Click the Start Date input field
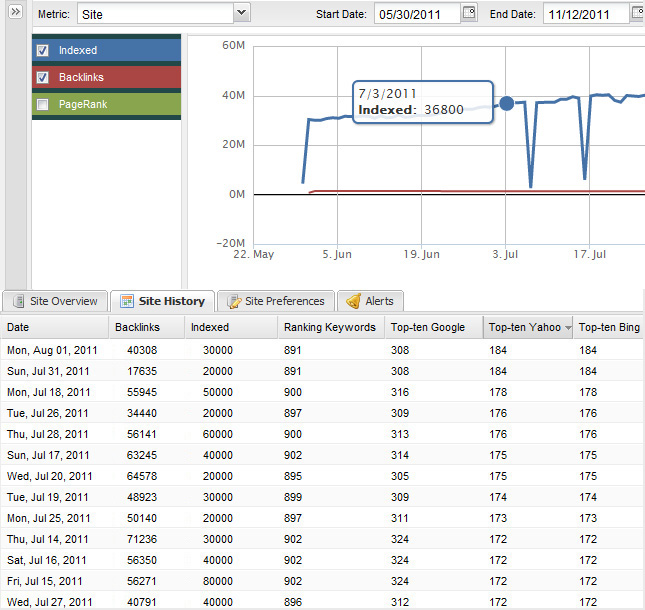Screen dimensions: 645x610 [x=416, y=14]
